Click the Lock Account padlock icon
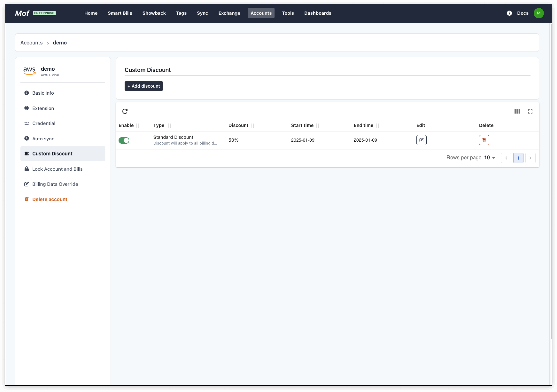This screenshot has width=557, height=392. point(27,169)
